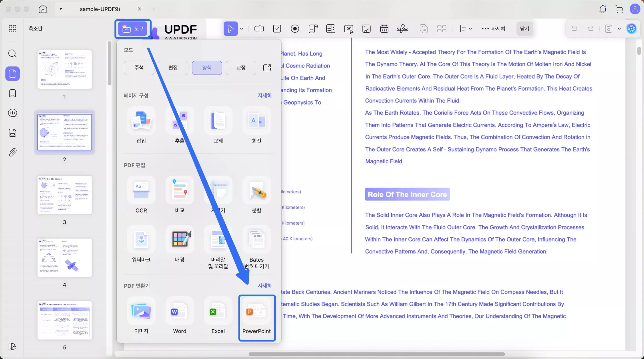Select the Background (배경) tool icon
Image resolution: width=644 pixels, height=359 pixels.
(x=180, y=239)
